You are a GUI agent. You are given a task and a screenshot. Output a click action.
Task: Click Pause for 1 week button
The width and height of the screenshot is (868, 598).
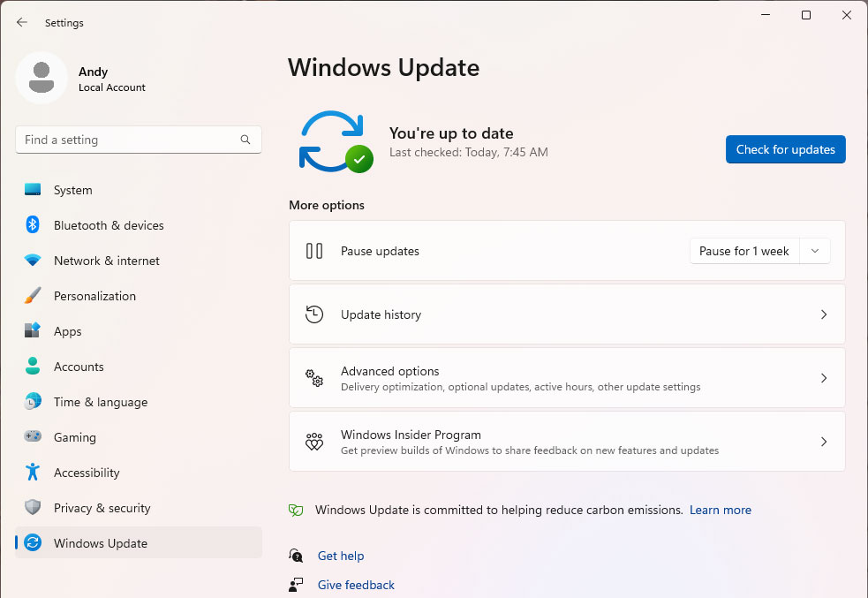744,251
